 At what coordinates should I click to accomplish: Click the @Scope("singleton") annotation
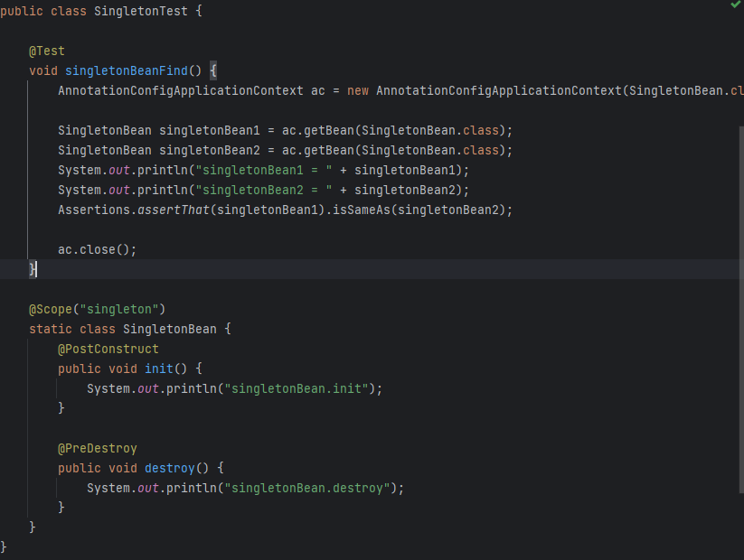pyautogui.click(x=98, y=309)
